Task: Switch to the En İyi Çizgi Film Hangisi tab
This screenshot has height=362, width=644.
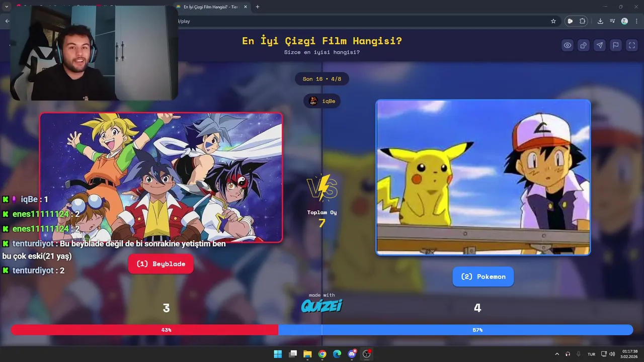Action: pyautogui.click(x=211, y=7)
